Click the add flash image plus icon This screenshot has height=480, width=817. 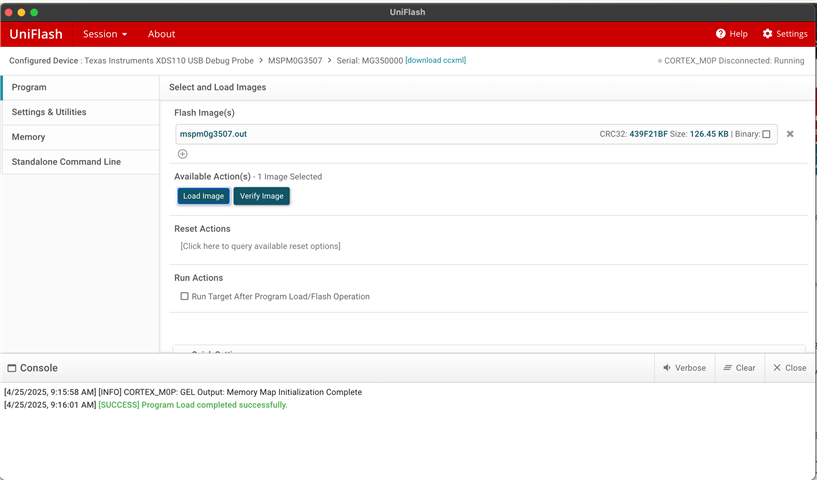(x=182, y=154)
